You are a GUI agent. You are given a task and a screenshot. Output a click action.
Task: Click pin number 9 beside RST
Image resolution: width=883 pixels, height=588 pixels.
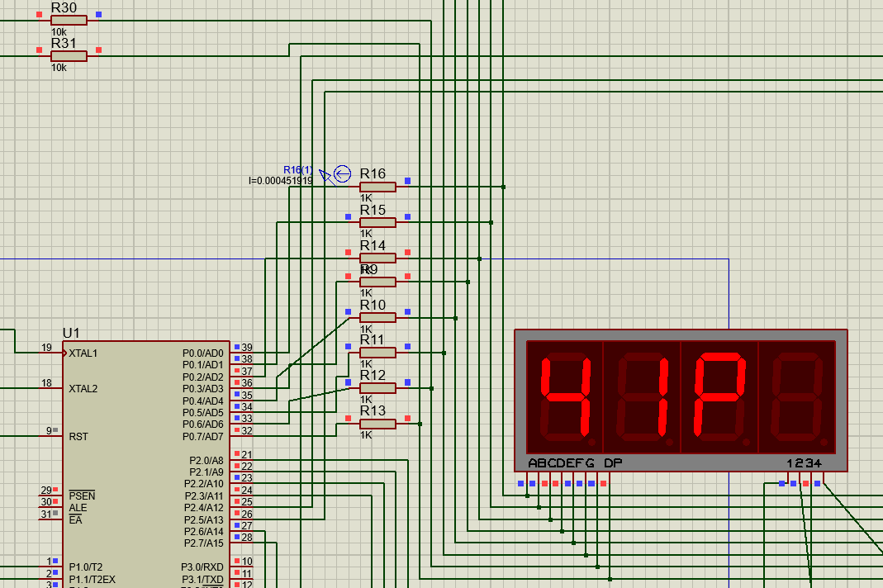point(49,431)
